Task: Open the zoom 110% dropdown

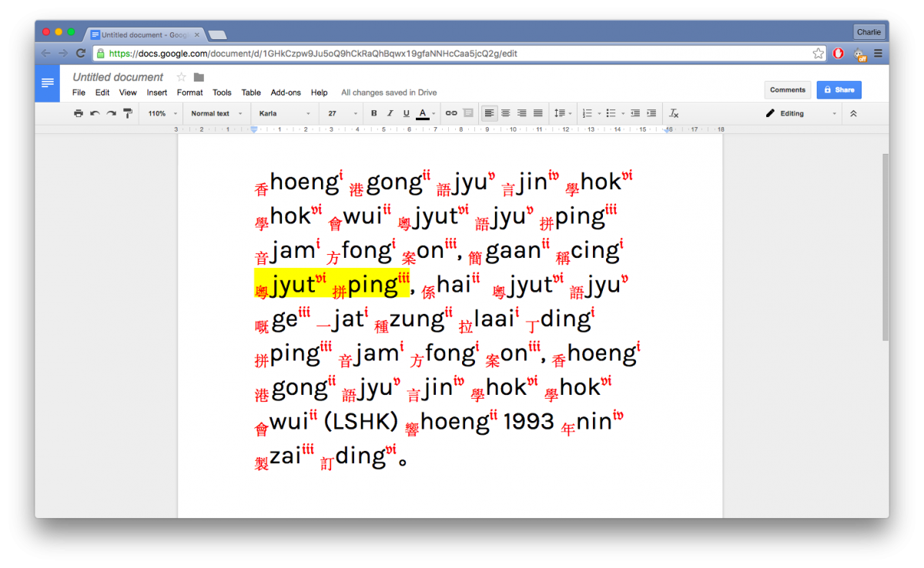Action: click(x=163, y=113)
